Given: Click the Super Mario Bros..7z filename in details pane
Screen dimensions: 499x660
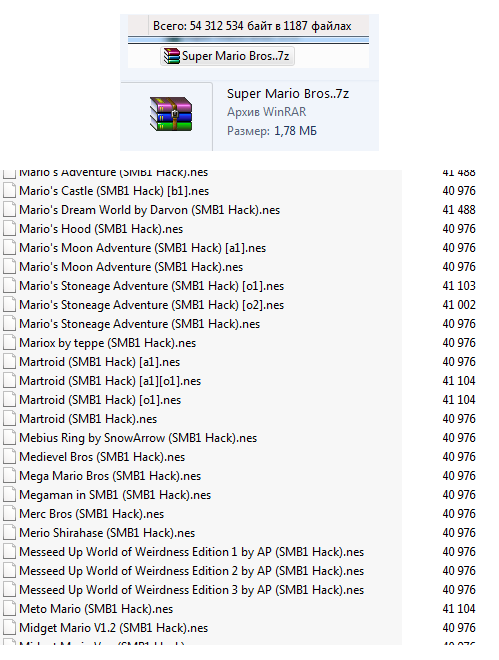Looking at the screenshot, I should coord(288,93).
